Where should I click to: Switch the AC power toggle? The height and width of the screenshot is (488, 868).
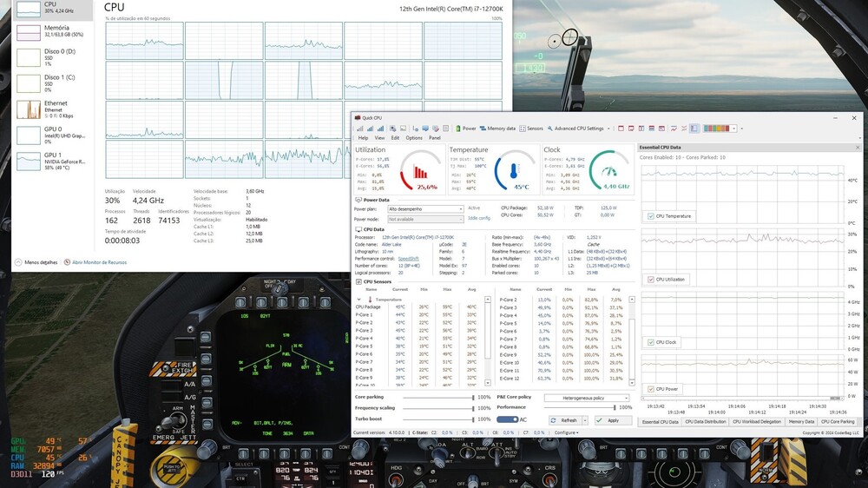[x=507, y=419]
